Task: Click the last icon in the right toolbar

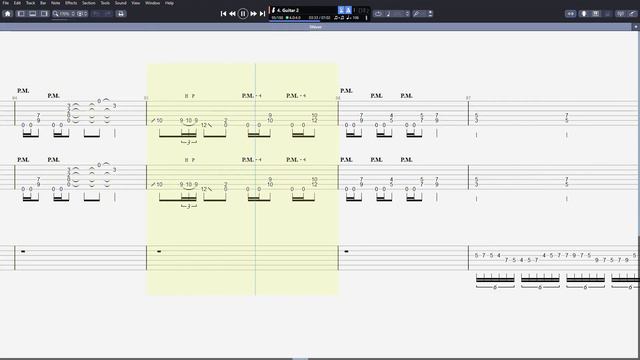Action: coord(632,13)
